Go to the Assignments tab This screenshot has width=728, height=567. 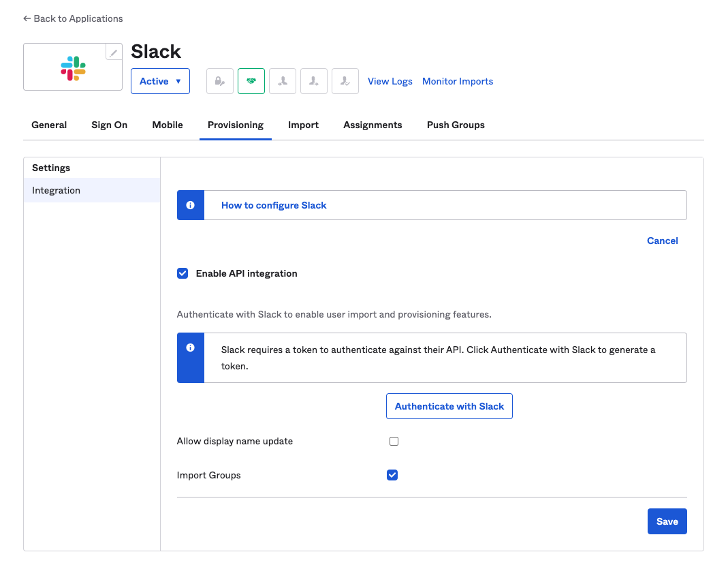[x=373, y=125]
